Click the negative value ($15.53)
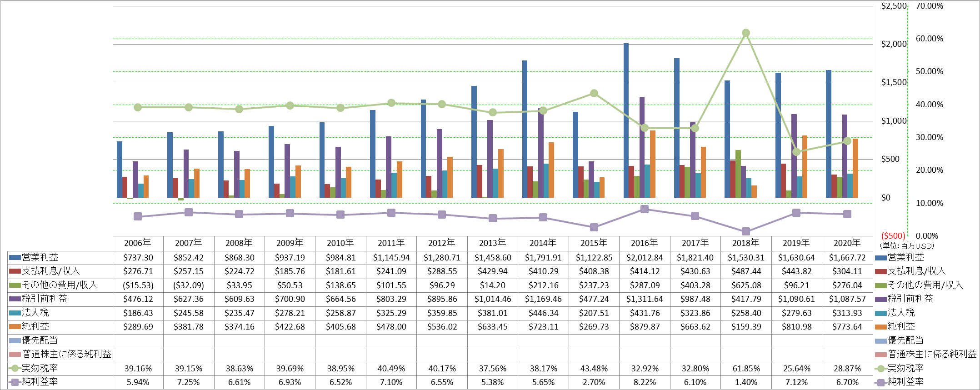Image resolution: width=980 pixels, height=390 pixels. coord(138,285)
